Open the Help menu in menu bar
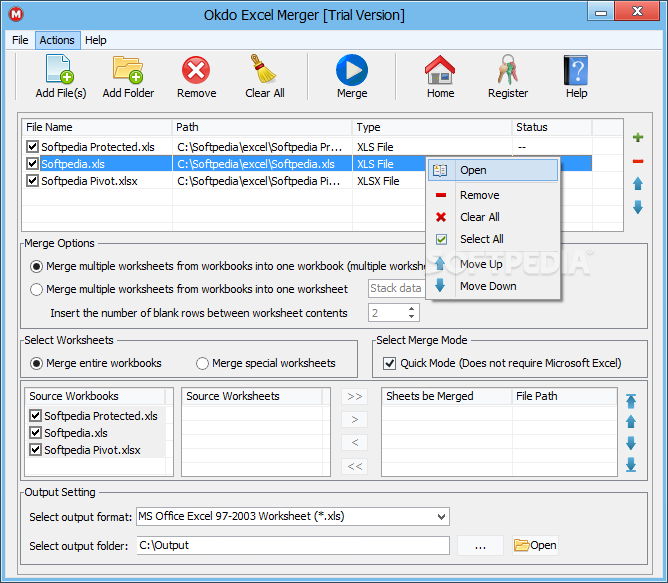The width and height of the screenshot is (668, 583). (x=95, y=40)
